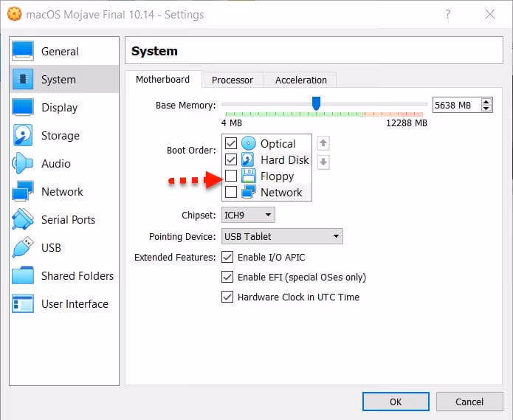Check the Network boot checkbox
Screen dimensions: 513x420
(x=231, y=192)
